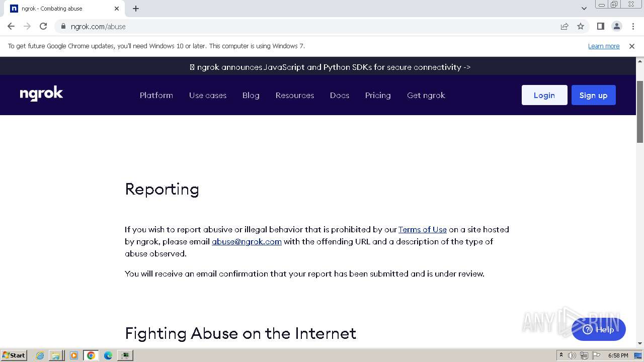644x362 pixels.
Task: Click the green monitor taskbar icon
Action: (x=125, y=355)
